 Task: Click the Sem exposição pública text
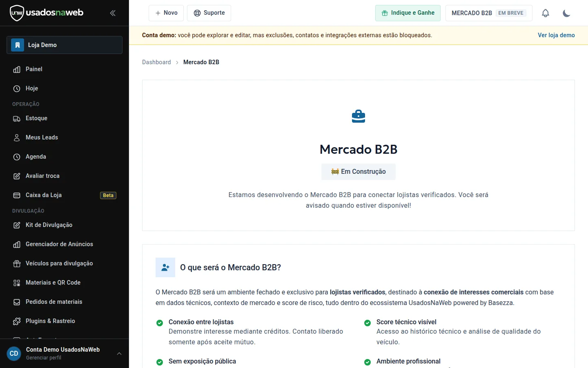tap(202, 361)
